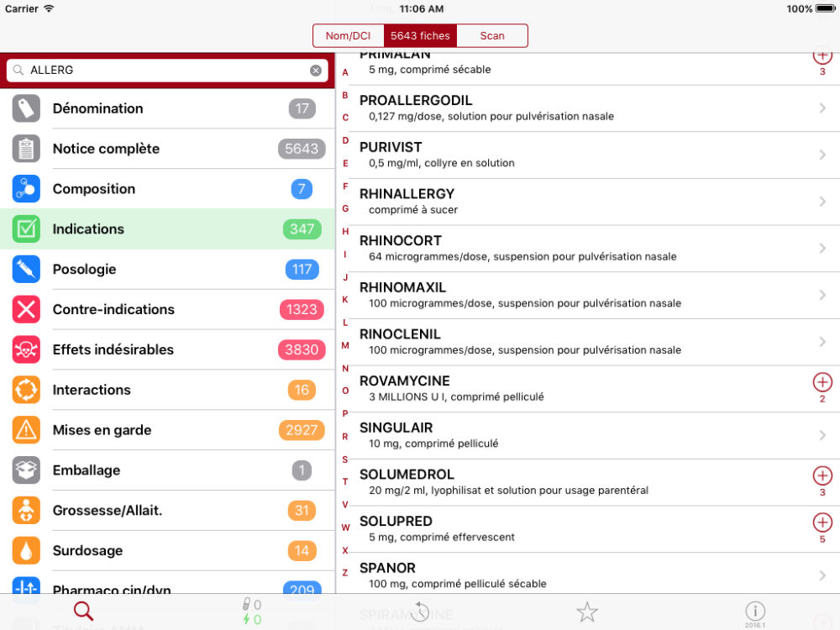
Task: Jump to letter Z in index
Action: coord(345,573)
